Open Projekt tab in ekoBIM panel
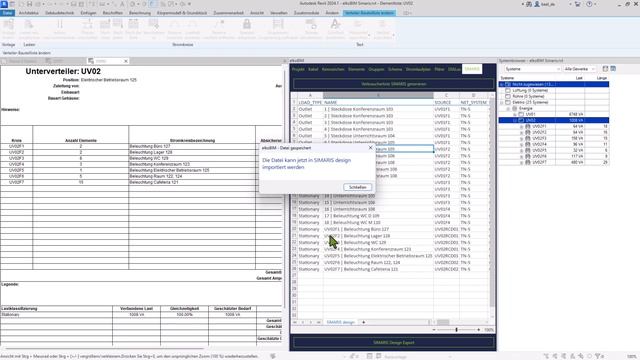The image size is (640, 360). 298,69
